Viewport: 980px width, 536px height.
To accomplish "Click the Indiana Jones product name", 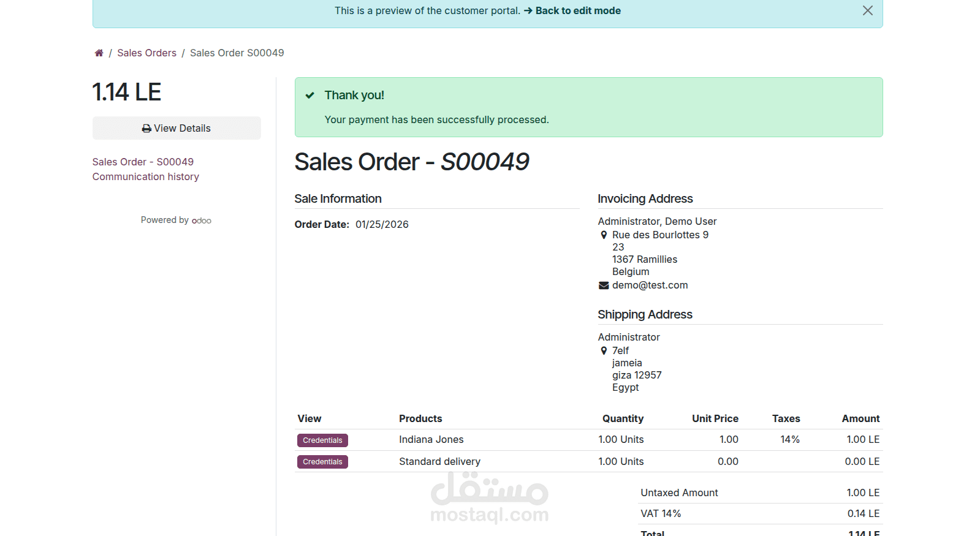I will 431,440.
